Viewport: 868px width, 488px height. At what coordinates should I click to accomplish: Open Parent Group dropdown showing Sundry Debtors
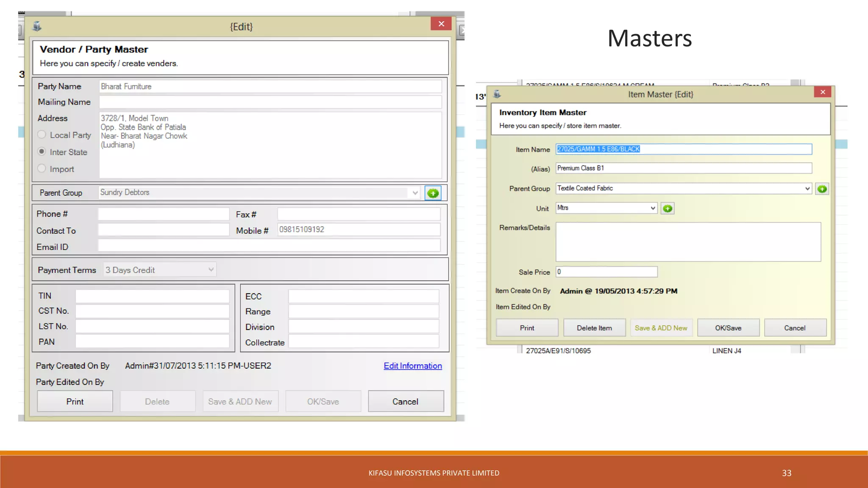(415, 193)
